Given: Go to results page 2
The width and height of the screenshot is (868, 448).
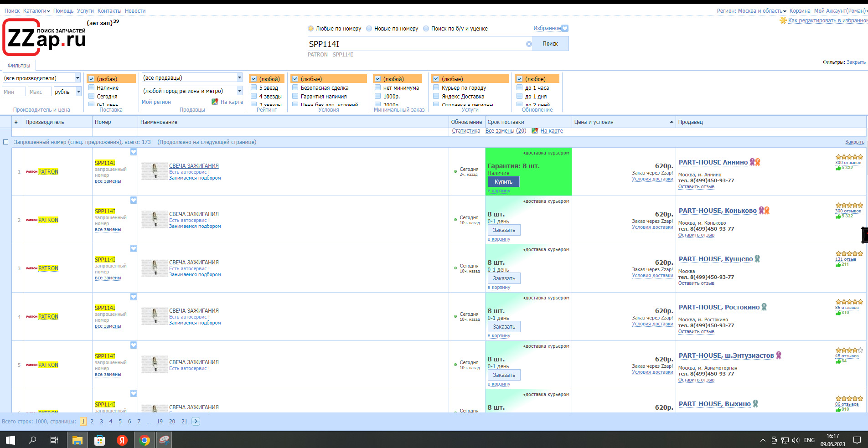Looking at the screenshot, I should click(92, 422).
